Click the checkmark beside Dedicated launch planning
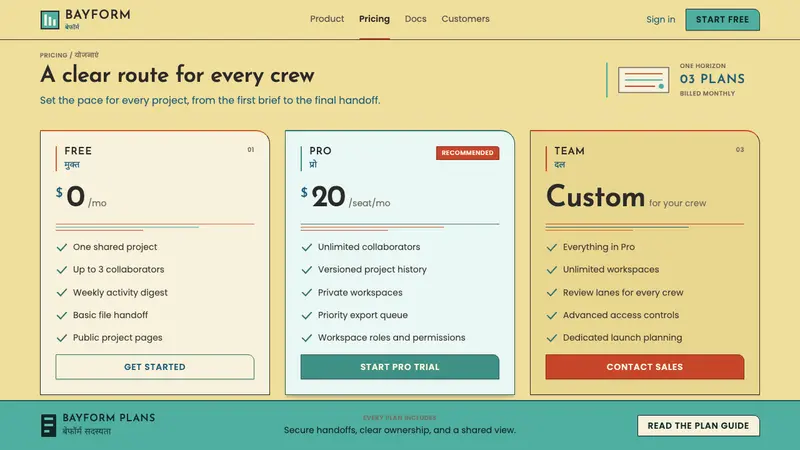 click(x=552, y=338)
